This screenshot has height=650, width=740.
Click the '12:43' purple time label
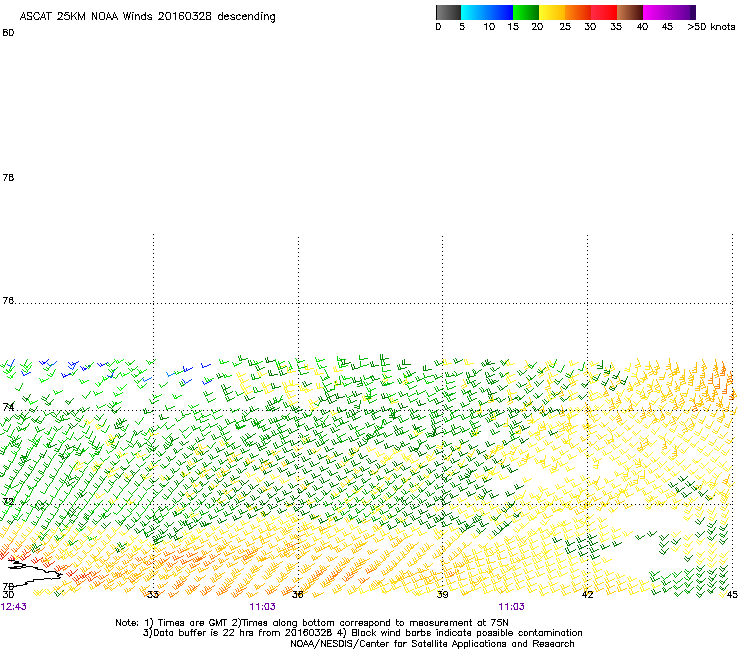point(14,607)
